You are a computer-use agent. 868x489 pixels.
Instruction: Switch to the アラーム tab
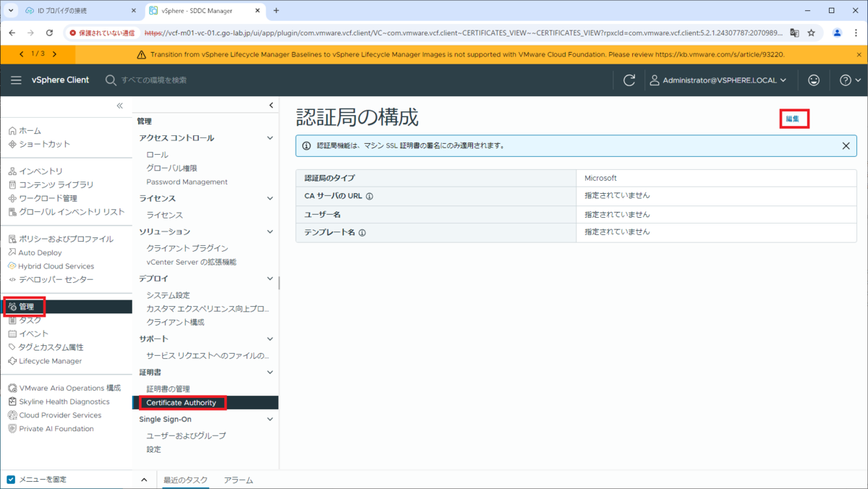[238, 480]
